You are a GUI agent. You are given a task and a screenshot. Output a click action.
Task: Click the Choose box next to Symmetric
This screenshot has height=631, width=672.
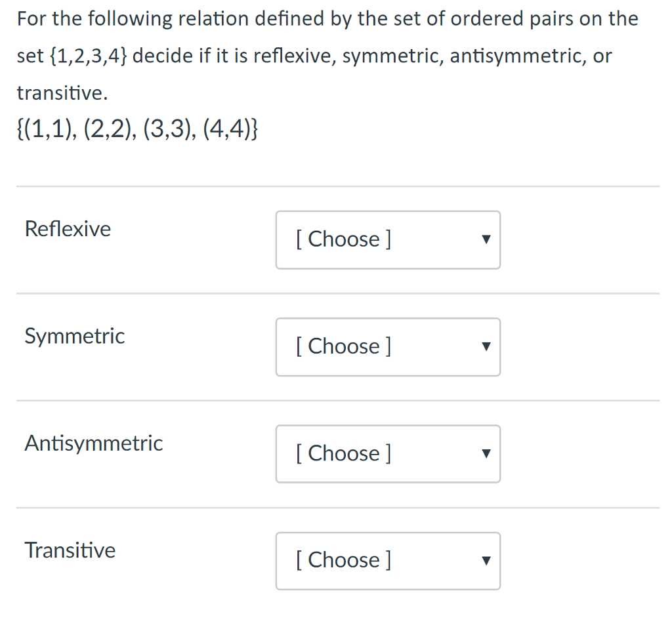click(x=388, y=347)
